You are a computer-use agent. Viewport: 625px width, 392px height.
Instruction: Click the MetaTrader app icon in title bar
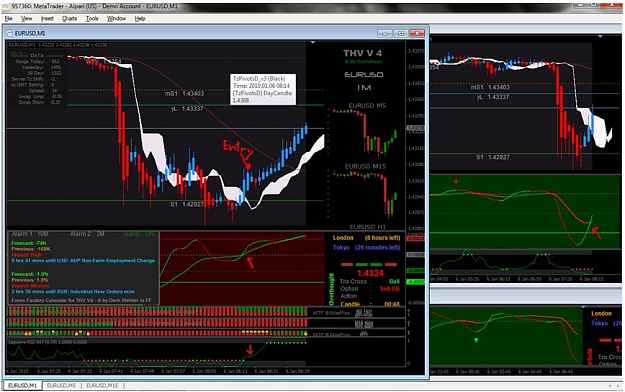click(6, 6)
